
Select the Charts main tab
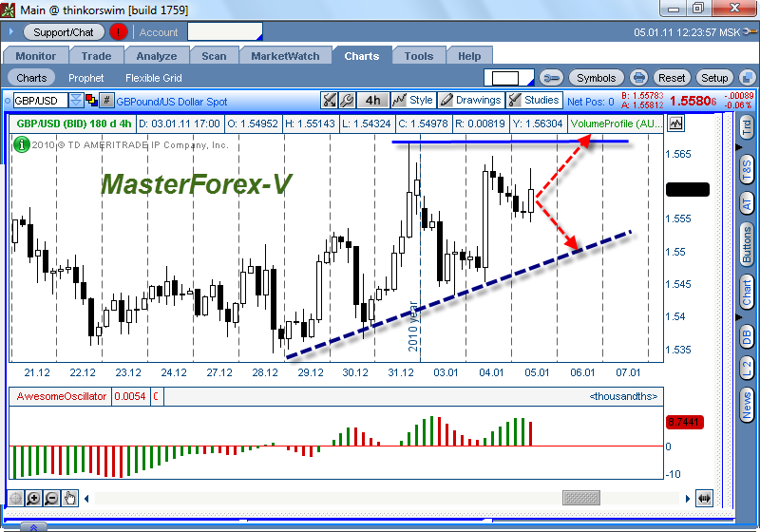[x=362, y=56]
